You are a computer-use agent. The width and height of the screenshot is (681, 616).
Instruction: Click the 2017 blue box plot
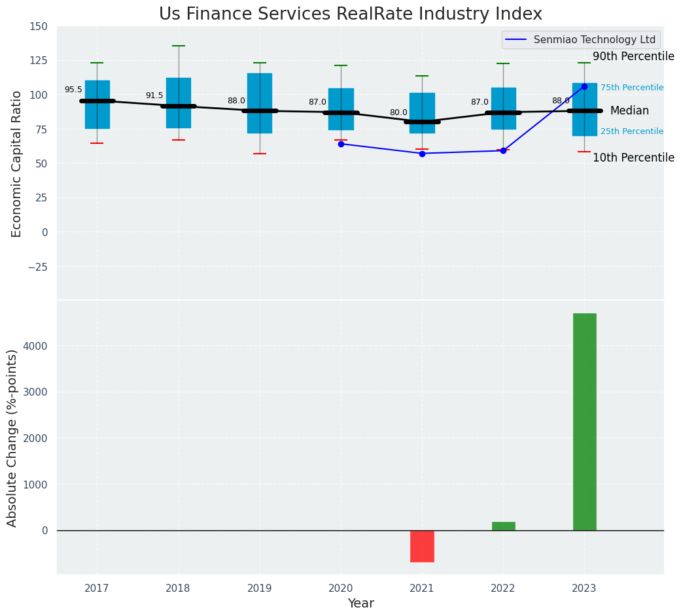click(97, 85)
